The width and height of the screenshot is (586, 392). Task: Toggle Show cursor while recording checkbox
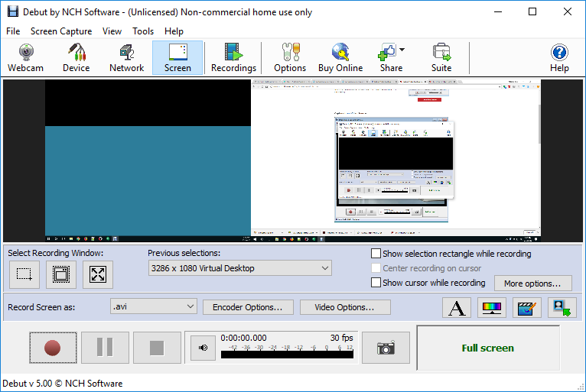[x=376, y=282]
